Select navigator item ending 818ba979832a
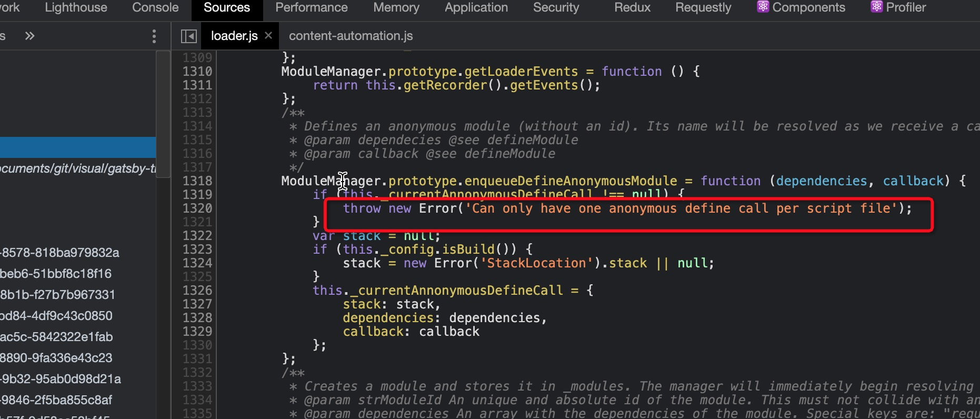The height and width of the screenshot is (419, 980). pyautogui.click(x=59, y=253)
